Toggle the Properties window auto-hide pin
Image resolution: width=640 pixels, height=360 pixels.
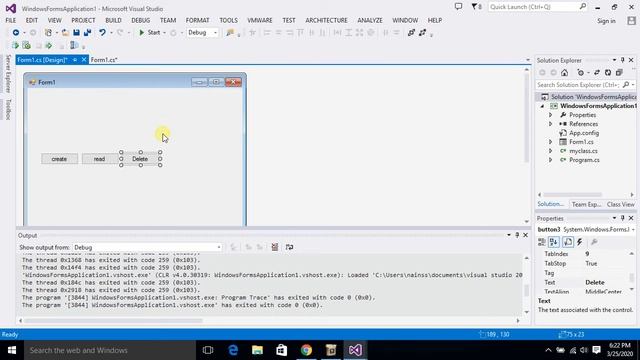(x=622, y=218)
